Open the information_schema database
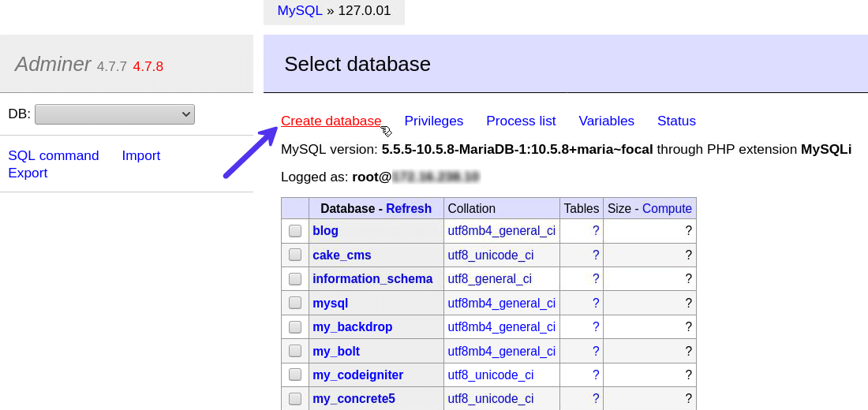 [x=372, y=278]
